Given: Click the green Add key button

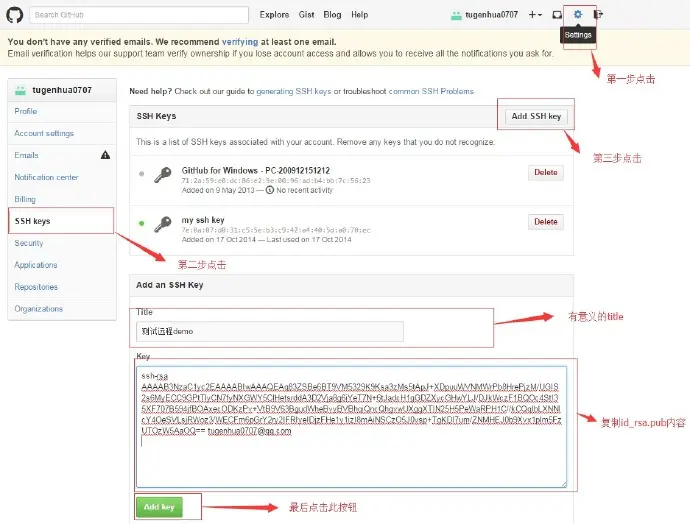Looking at the screenshot, I should point(159,507).
